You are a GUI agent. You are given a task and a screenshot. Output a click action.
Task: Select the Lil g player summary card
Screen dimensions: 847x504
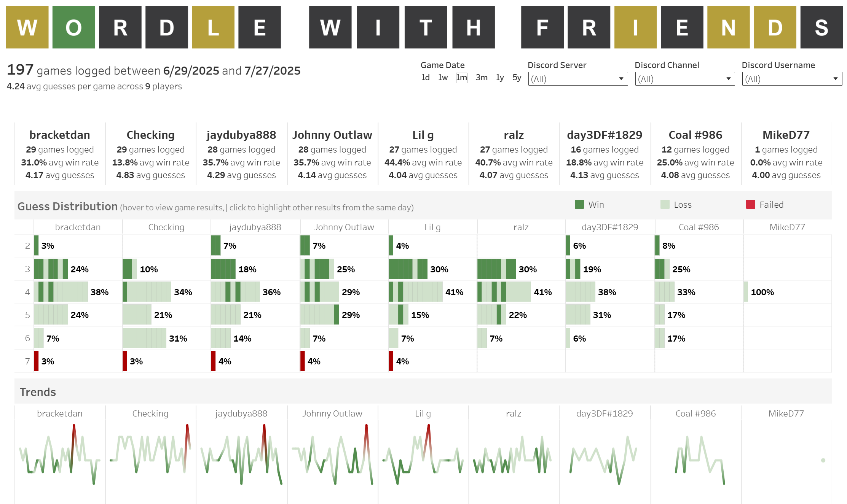click(423, 154)
